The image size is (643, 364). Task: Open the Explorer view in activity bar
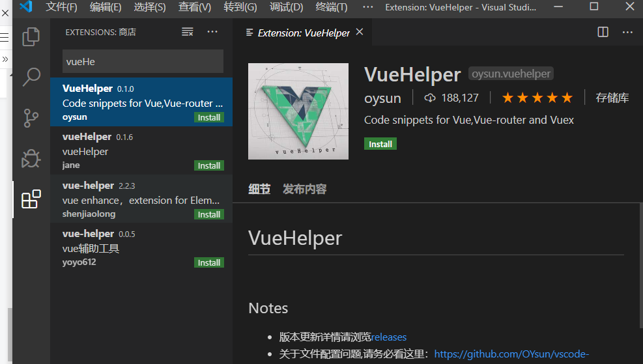[x=31, y=37]
